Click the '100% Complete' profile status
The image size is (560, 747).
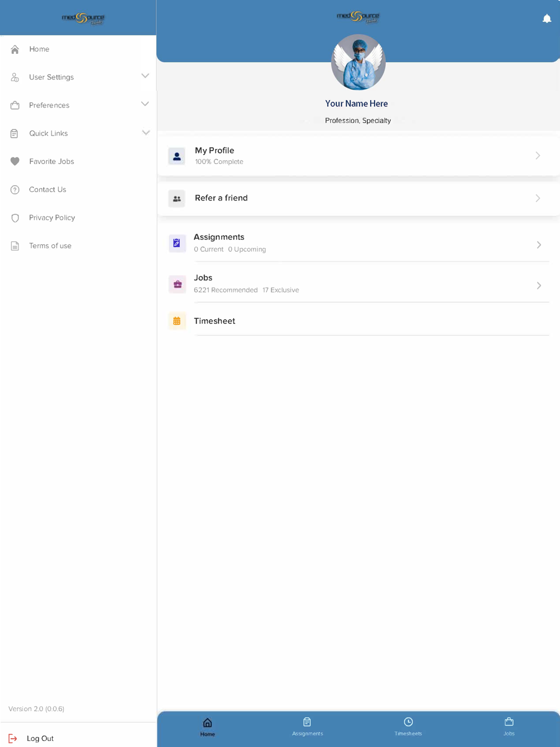219,162
